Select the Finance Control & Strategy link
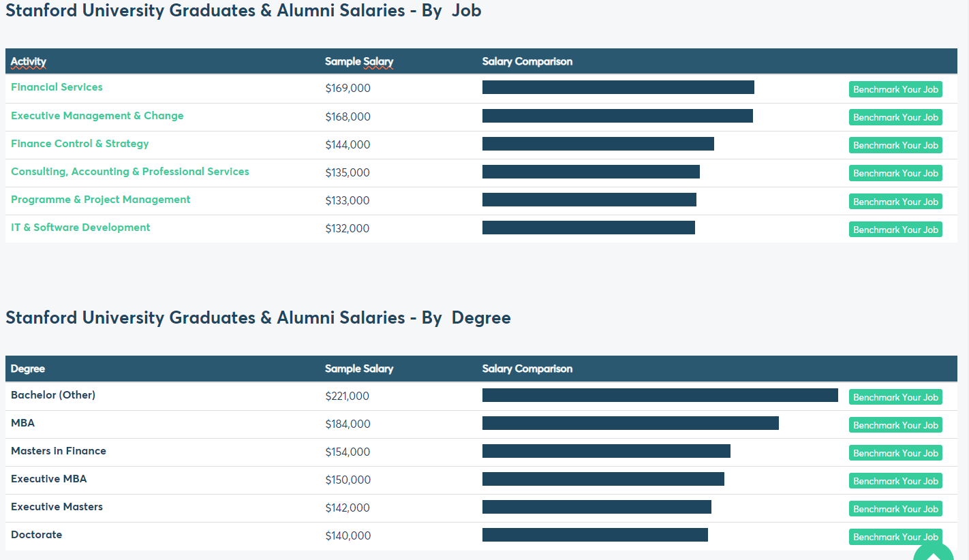Viewport: 969px width, 560px height. pos(80,144)
